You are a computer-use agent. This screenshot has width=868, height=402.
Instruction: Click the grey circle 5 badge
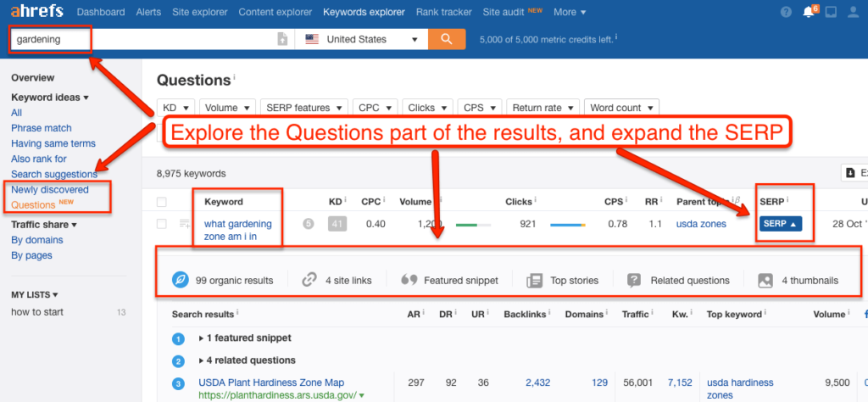click(x=309, y=224)
